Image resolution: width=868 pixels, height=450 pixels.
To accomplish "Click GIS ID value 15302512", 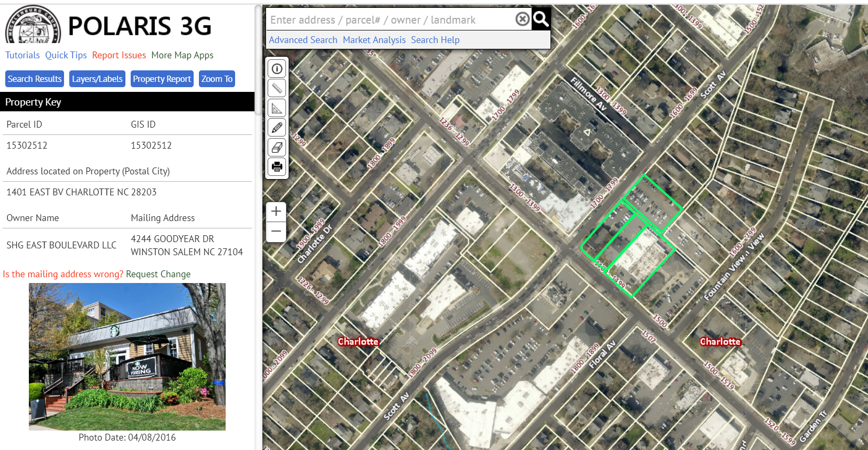I will click(151, 145).
